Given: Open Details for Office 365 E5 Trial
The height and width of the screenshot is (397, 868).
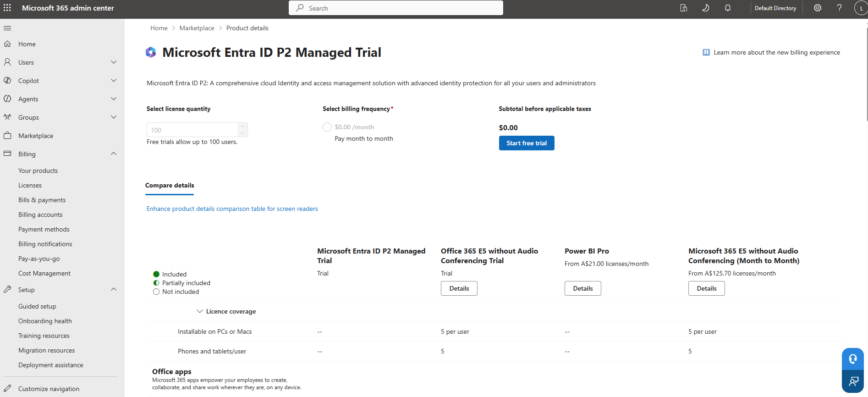Looking at the screenshot, I should [459, 288].
